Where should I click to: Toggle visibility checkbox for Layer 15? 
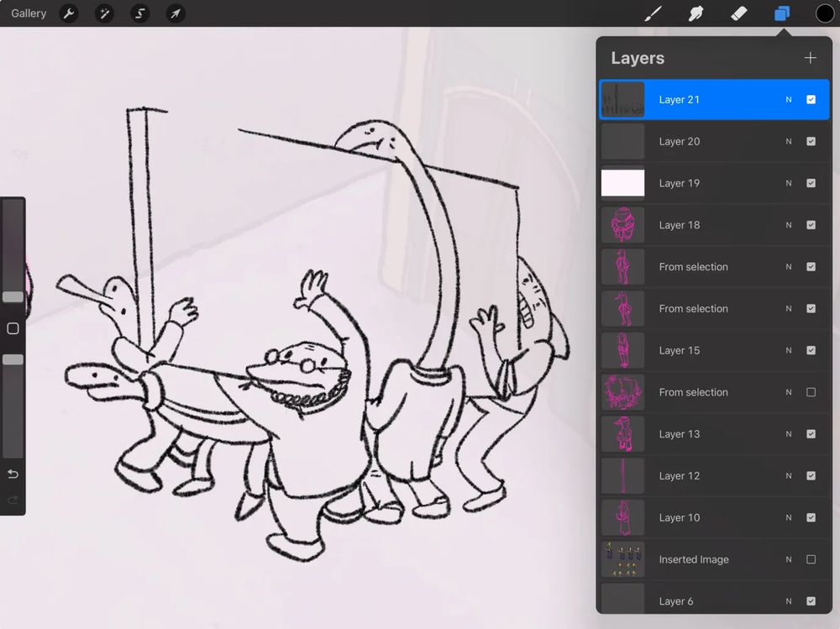click(x=811, y=350)
